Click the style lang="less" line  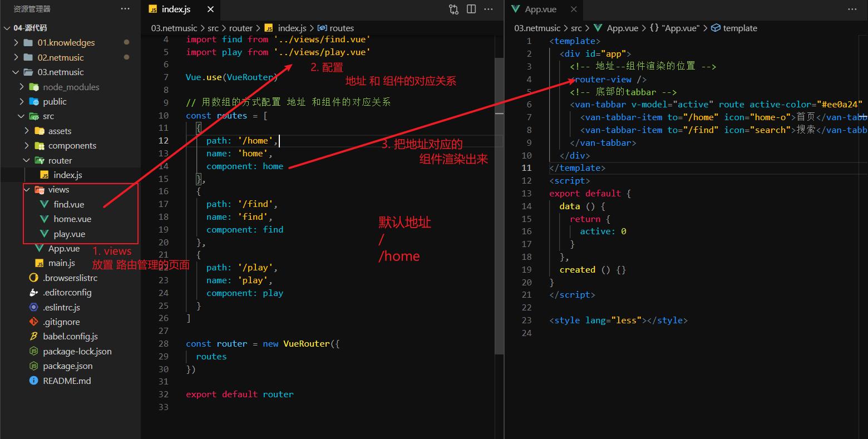coord(618,320)
